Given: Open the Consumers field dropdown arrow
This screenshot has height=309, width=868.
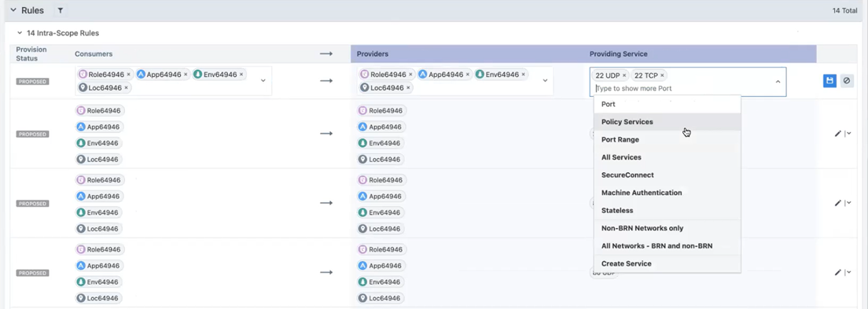Looking at the screenshot, I should (x=263, y=81).
